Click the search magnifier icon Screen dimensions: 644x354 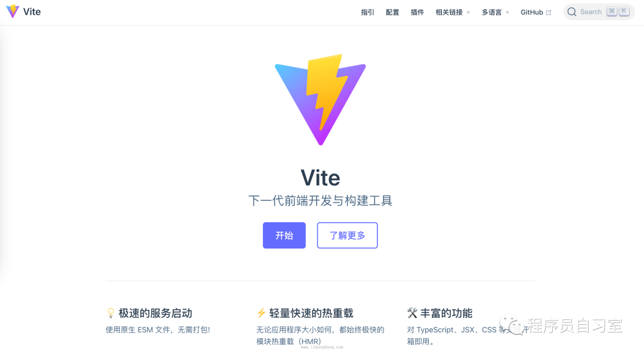coord(572,12)
